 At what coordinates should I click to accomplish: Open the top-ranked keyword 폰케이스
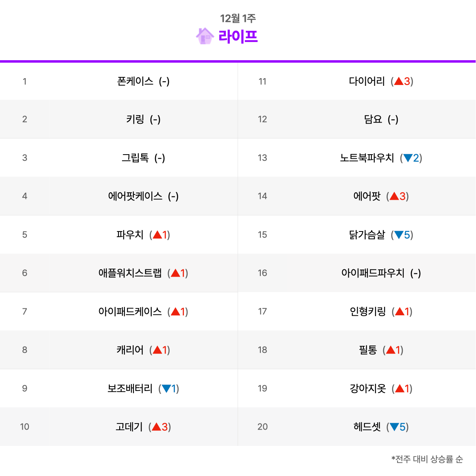coord(135,81)
